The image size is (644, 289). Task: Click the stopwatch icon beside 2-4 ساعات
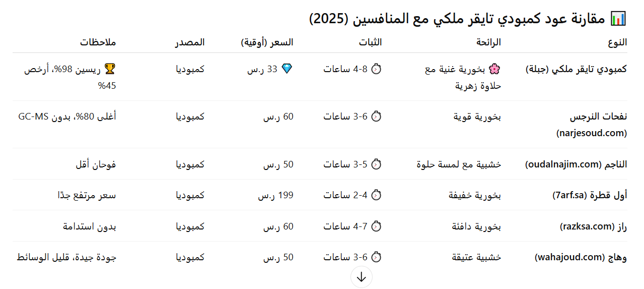(x=376, y=195)
